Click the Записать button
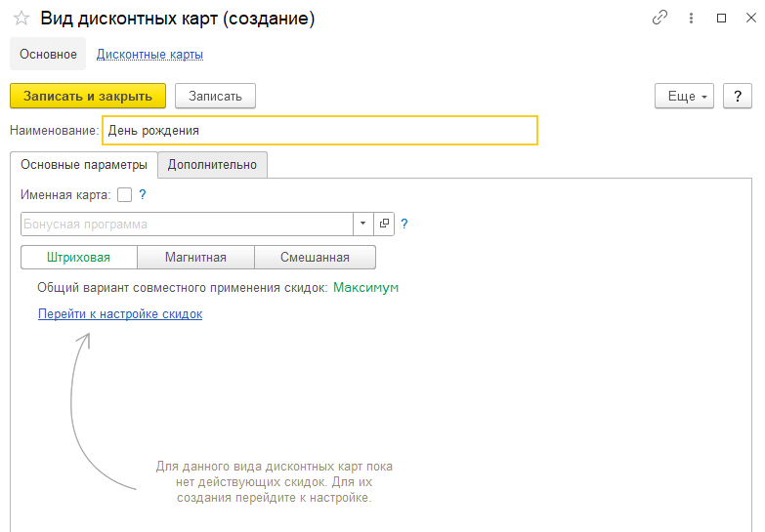The height and width of the screenshot is (532, 765). 215,96
